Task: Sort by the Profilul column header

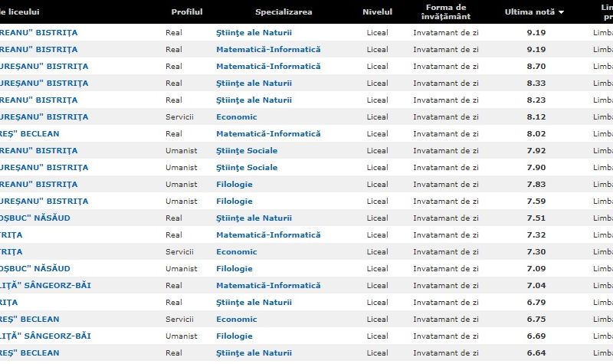Action: (187, 12)
